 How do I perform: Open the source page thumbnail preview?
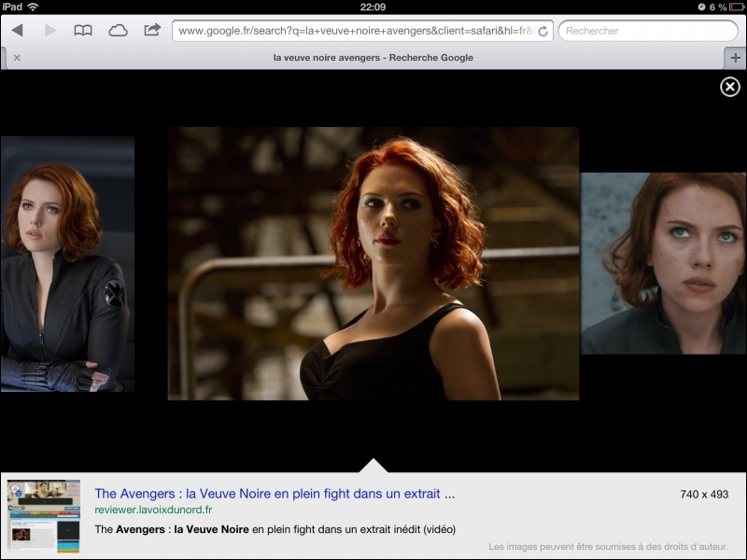pyautogui.click(x=43, y=516)
